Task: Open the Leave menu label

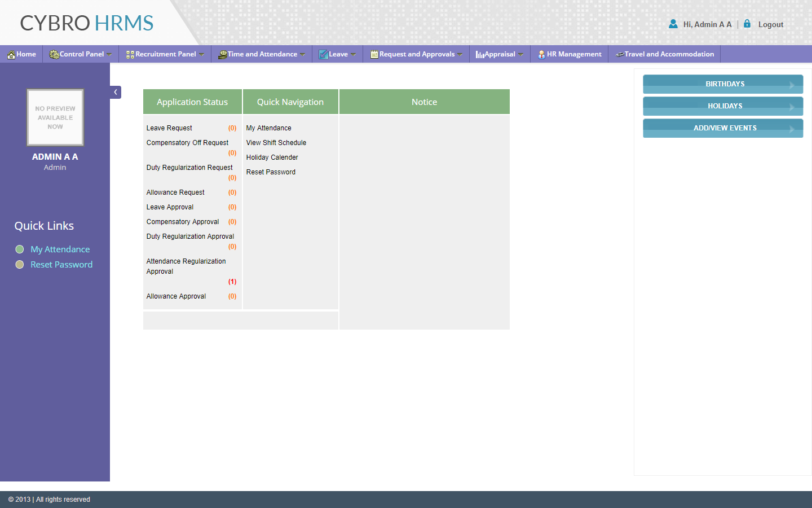Action: pyautogui.click(x=338, y=54)
